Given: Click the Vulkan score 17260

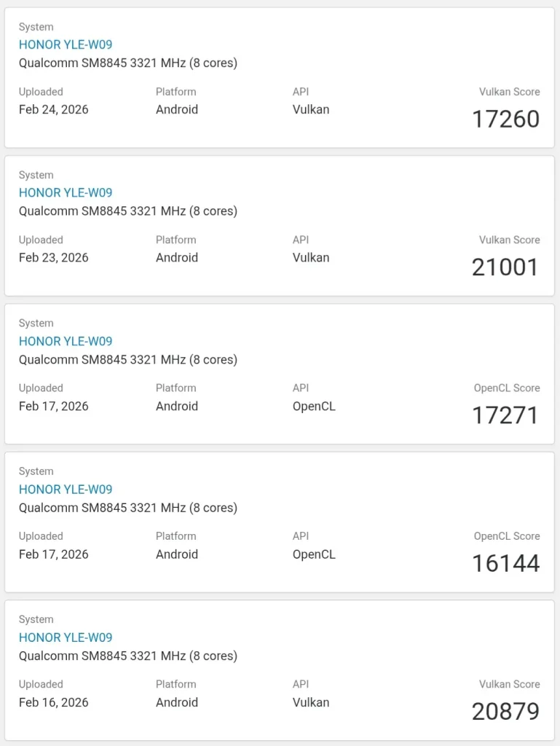Looking at the screenshot, I should tap(505, 119).
